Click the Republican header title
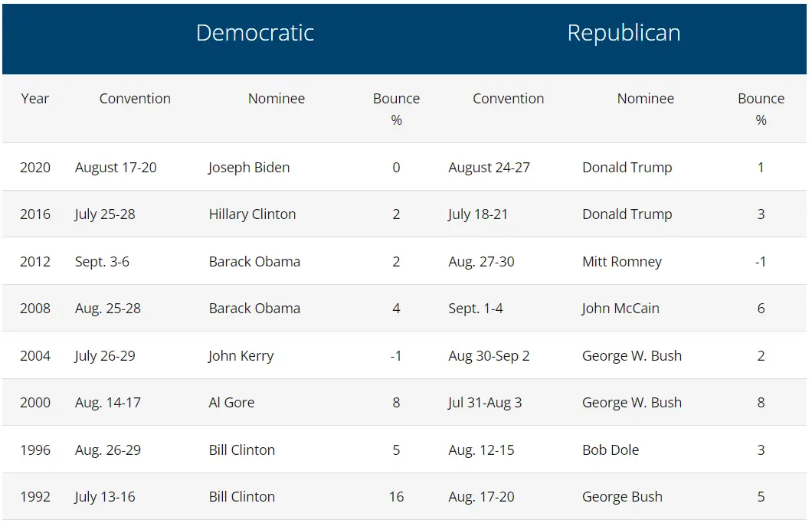Image resolution: width=812 pixels, height=523 pixels. (624, 33)
